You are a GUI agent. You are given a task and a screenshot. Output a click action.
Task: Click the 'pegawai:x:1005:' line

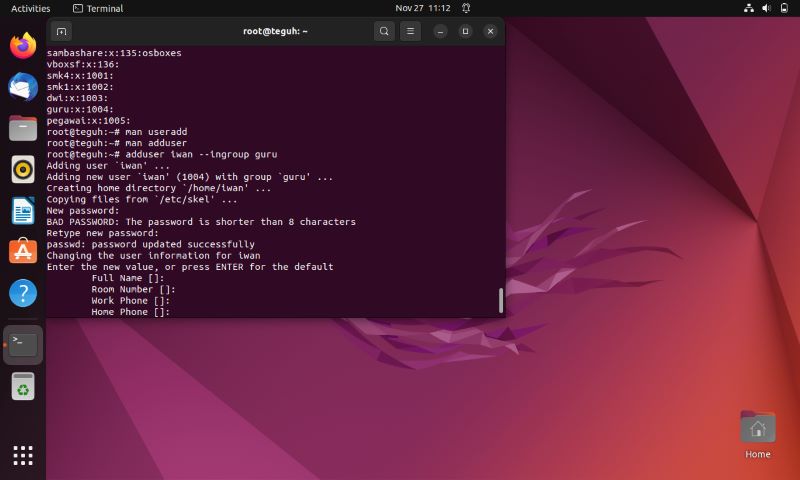88,121
